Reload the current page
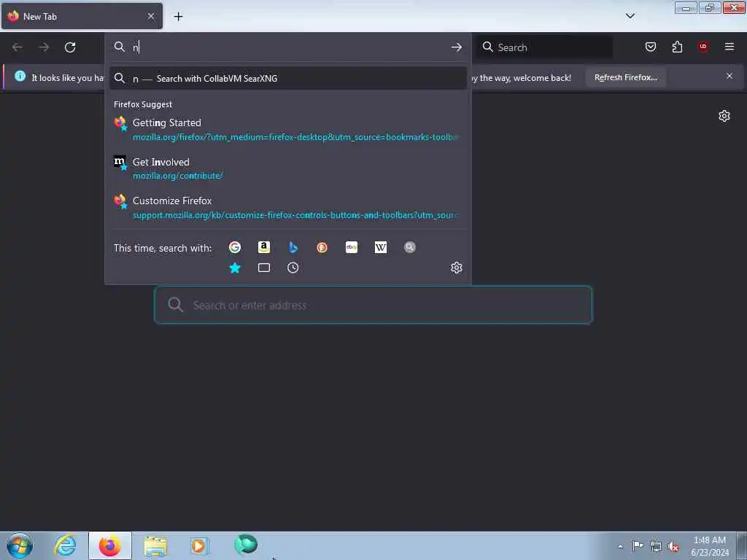This screenshot has height=560, width=747. (70, 47)
